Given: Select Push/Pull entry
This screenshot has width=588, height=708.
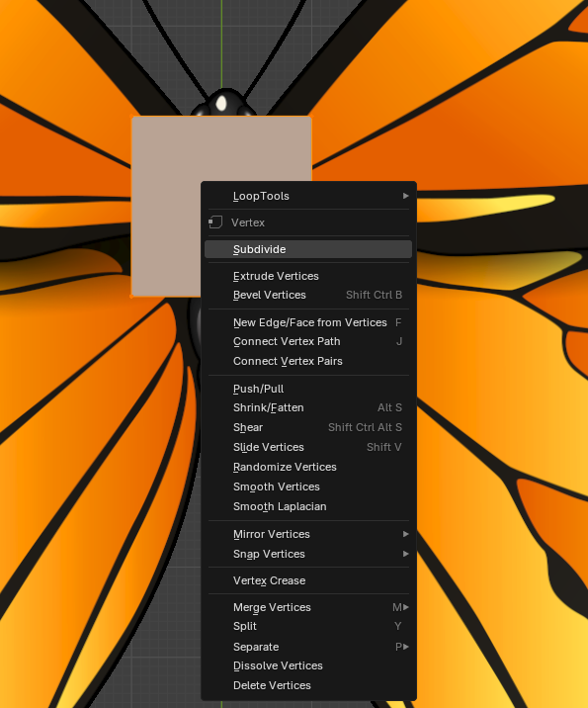Looking at the screenshot, I should (x=308, y=389).
